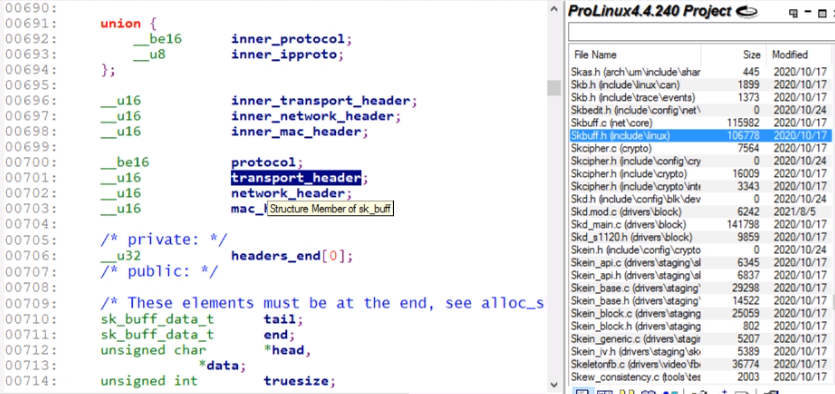The width and height of the screenshot is (835, 394).
Task: Open Skd_main.c (drivers\block) file
Action: click(700, 225)
